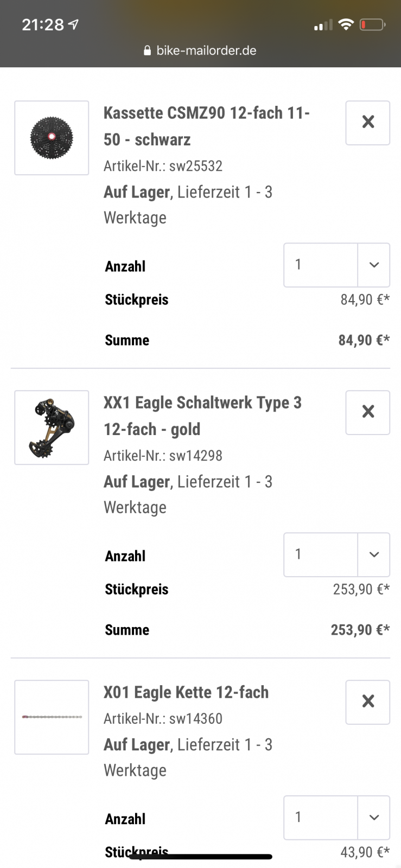401x868 pixels.
Task: Tap the battery icon in status bar
Action: [x=372, y=24]
